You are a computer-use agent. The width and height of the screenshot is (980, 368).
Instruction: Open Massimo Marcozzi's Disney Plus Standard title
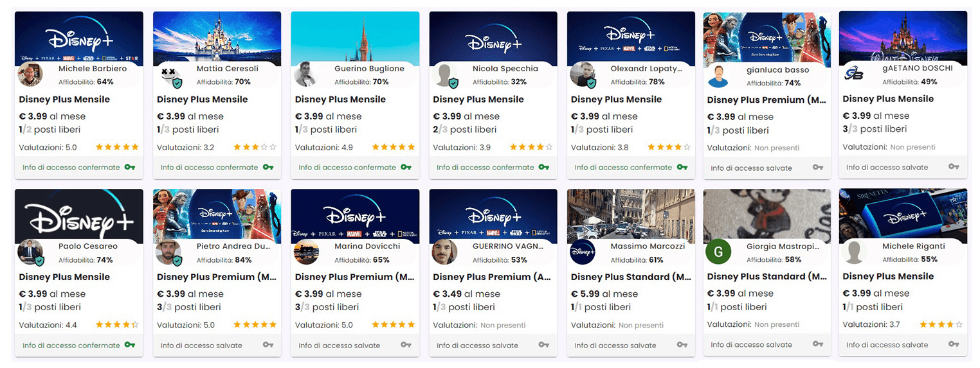coord(631,277)
